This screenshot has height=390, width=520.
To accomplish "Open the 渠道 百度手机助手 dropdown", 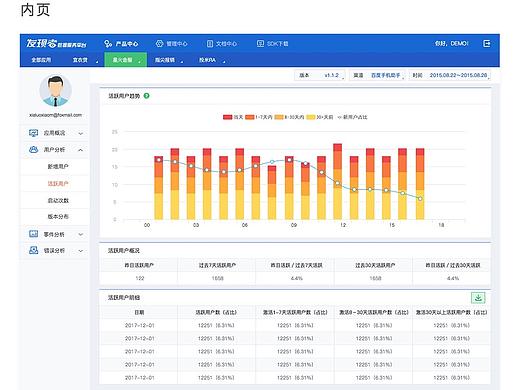I will pyautogui.click(x=377, y=76).
